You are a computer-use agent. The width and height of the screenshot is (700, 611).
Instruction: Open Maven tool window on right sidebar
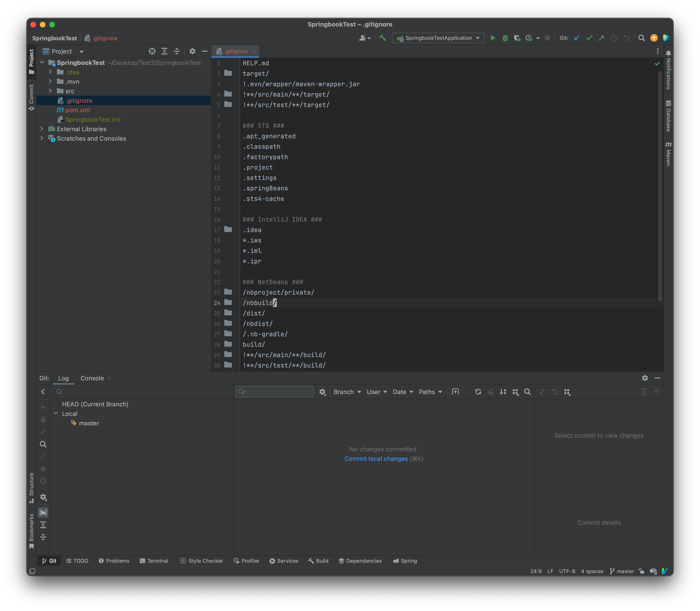[x=668, y=154]
